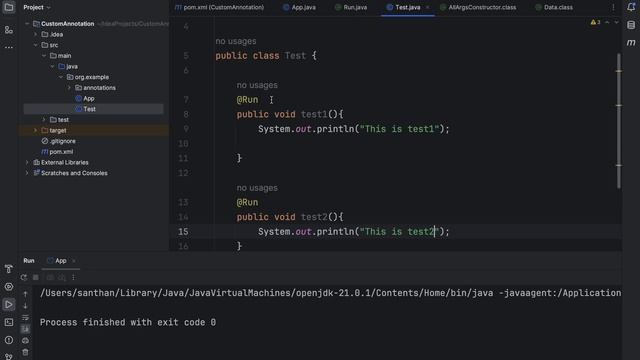
Task: Expand the annotations package
Action: (x=69, y=88)
